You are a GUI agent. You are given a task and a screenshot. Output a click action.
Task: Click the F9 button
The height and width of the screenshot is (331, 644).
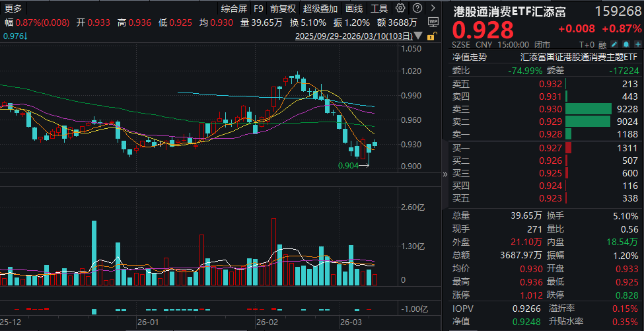click(x=258, y=9)
